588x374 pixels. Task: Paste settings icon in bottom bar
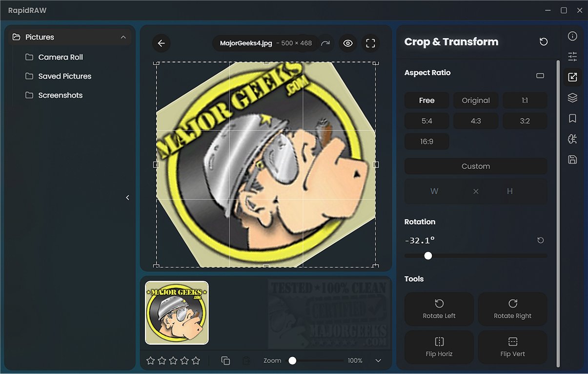coord(246,360)
